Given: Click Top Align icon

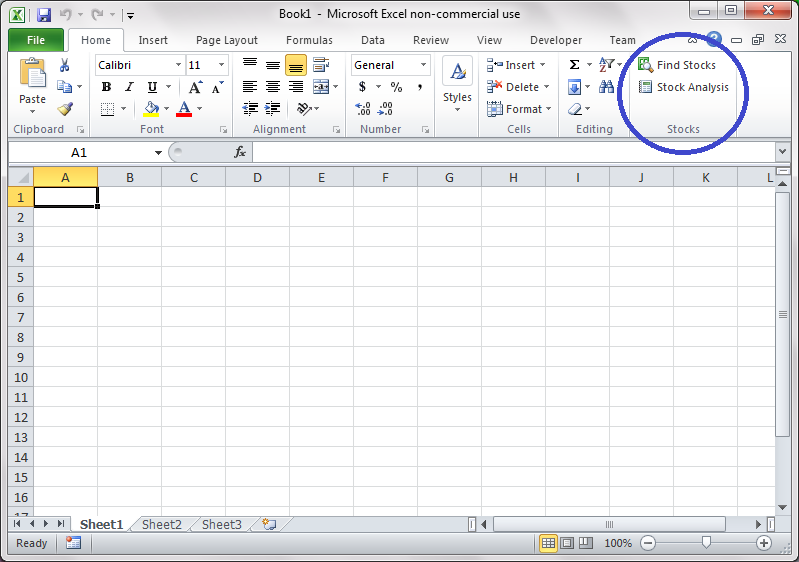Looking at the screenshot, I should [250, 65].
